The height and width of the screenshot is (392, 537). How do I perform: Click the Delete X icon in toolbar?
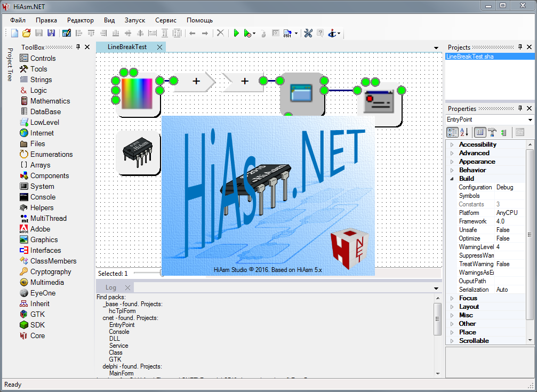point(220,33)
